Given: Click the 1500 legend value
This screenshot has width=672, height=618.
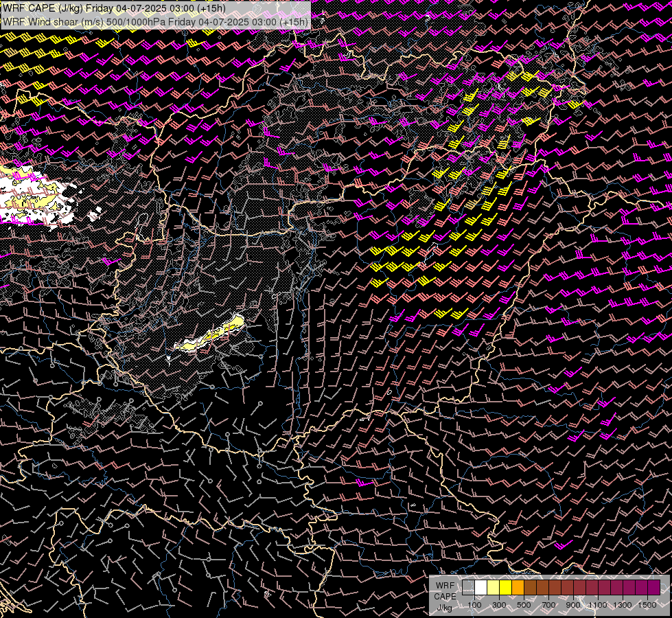Looking at the screenshot, I should (x=647, y=605).
